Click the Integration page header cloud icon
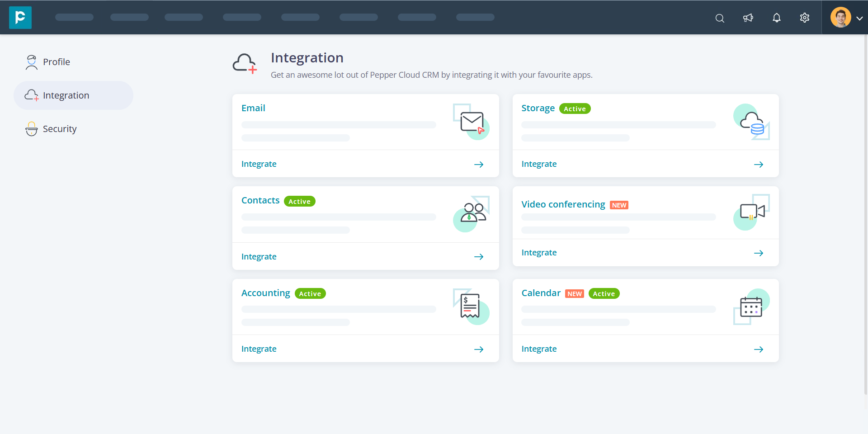Image resolution: width=868 pixels, height=434 pixels. [x=245, y=64]
